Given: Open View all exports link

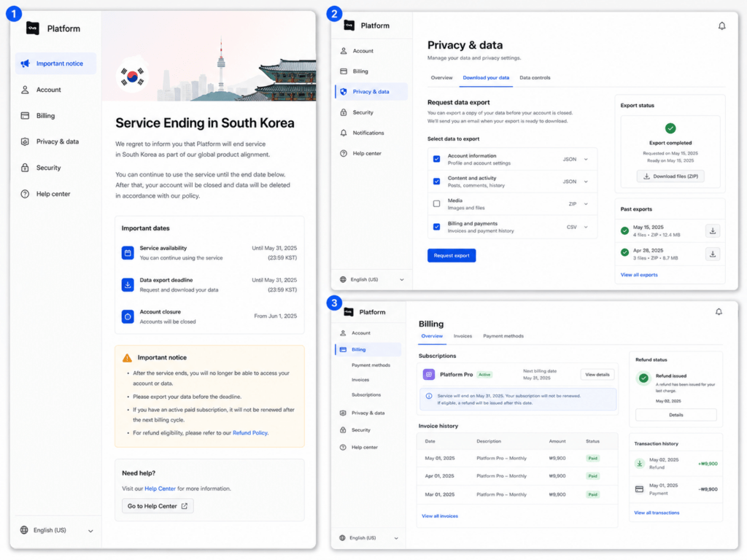Looking at the screenshot, I should point(639,275).
